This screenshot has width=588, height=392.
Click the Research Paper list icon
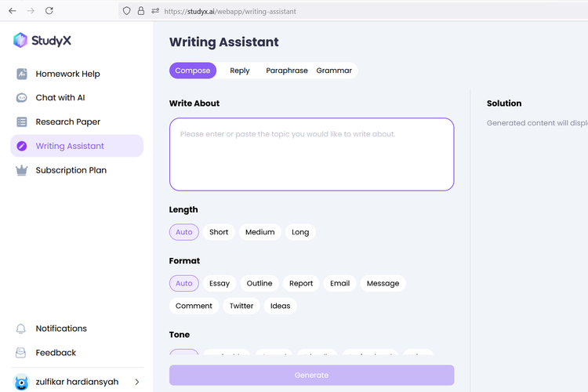pos(22,122)
